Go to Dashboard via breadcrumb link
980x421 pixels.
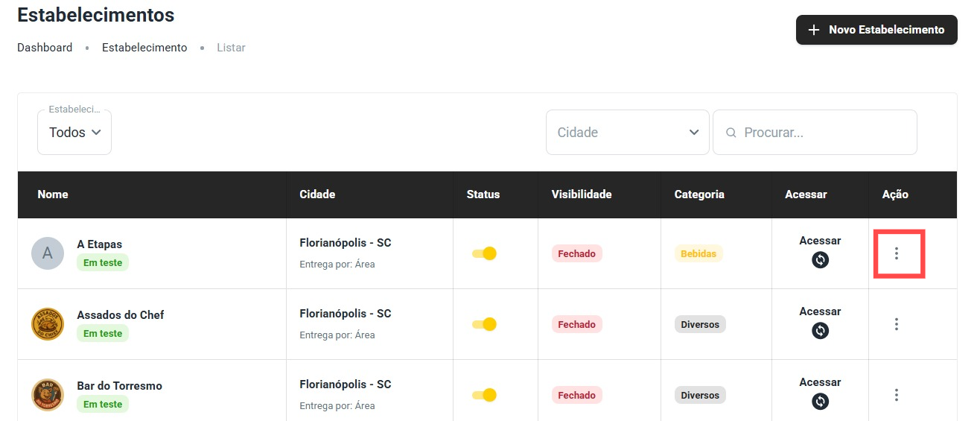45,48
